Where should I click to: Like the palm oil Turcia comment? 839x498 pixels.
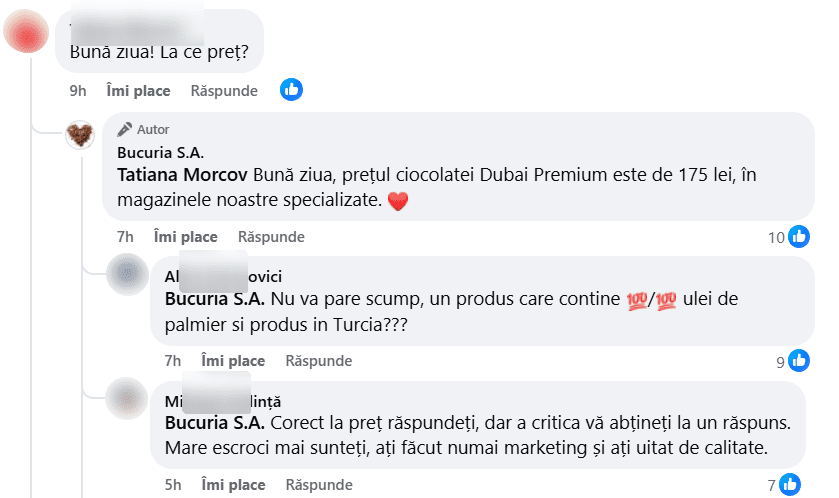click(x=233, y=361)
